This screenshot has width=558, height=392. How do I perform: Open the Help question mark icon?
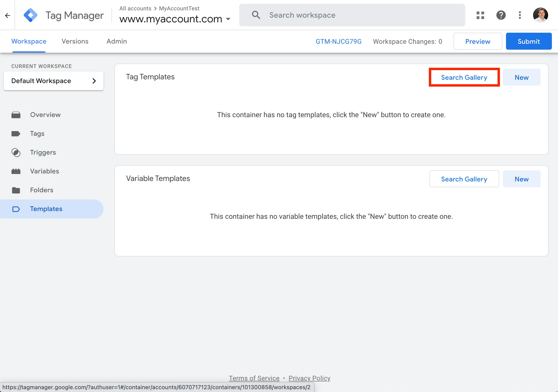pyautogui.click(x=501, y=15)
